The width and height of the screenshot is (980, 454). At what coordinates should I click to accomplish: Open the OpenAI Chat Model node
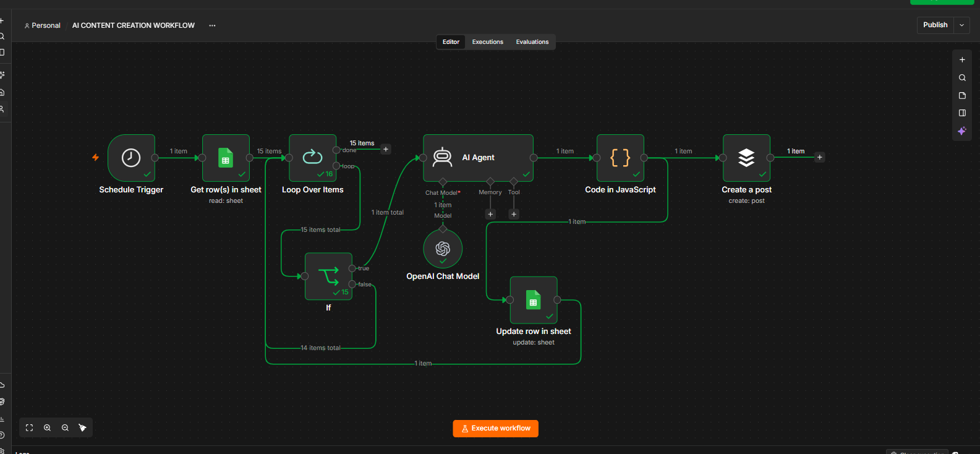click(443, 249)
